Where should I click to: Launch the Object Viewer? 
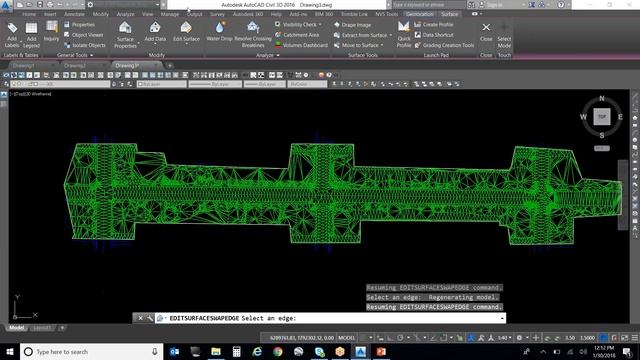click(x=83, y=35)
